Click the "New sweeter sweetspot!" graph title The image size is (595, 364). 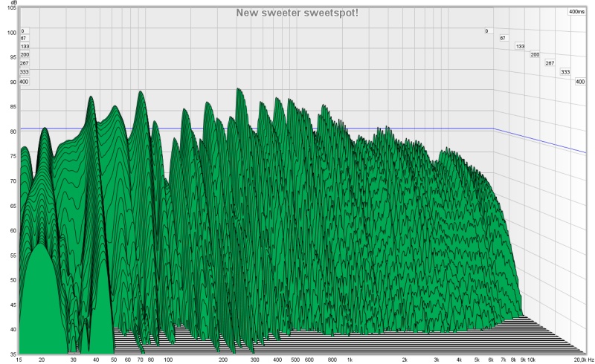point(297,13)
